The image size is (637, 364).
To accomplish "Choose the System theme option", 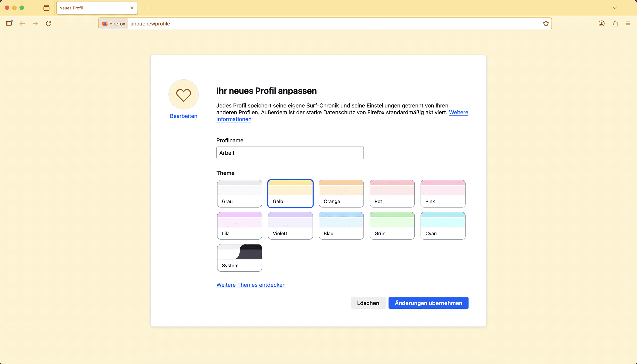I will tap(240, 258).
